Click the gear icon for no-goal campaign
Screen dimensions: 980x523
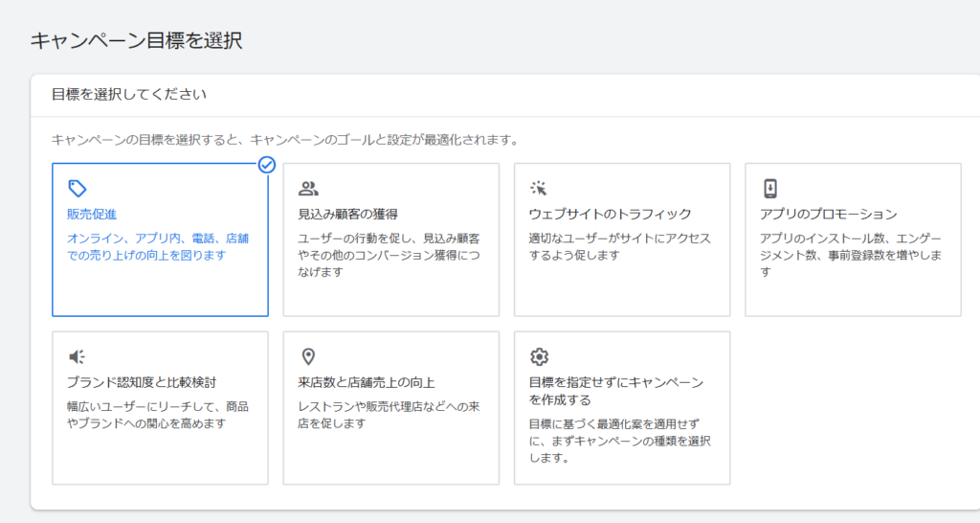(539, 356)
